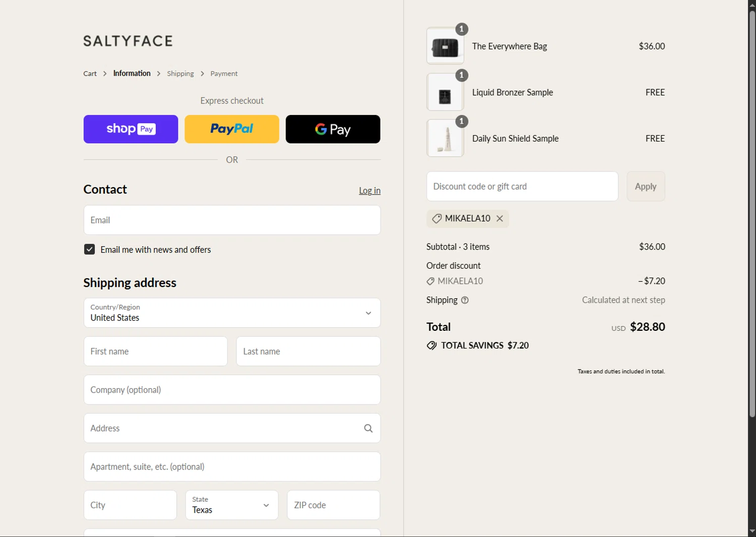
Task: Click the quantity badge on The Everywhere Bag
Action: tap(462, 29)
